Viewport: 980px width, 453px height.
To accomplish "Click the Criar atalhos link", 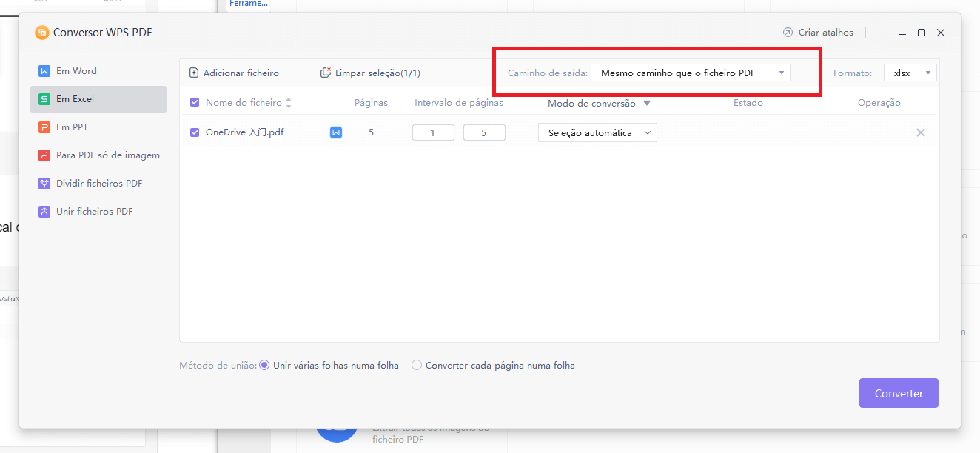I will (x=818, y=33).
